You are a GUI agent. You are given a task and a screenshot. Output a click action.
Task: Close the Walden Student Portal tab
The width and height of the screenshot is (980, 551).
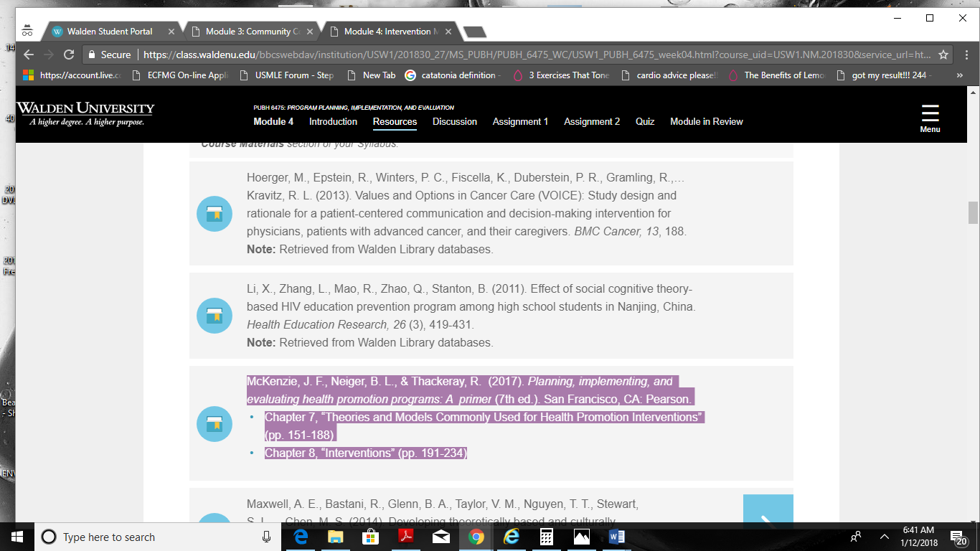(x=171, y=32)
